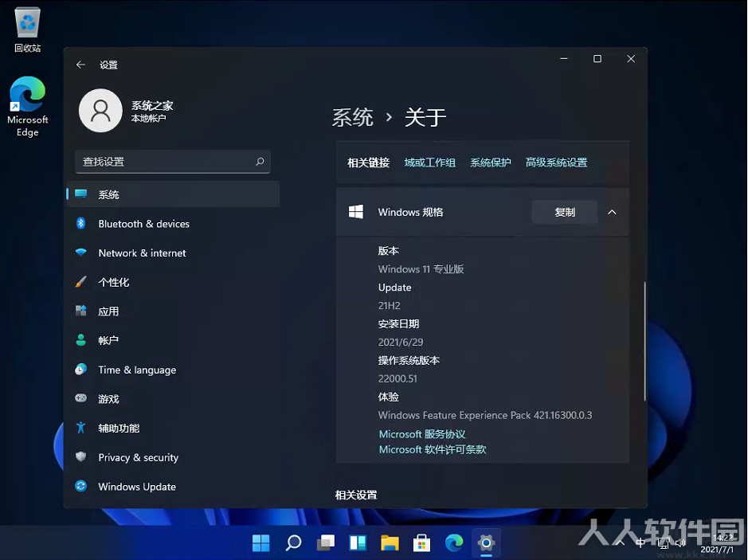Viewport: 748px width, 560px height.
Task: Click the Settings gear on the taskbar
Action: click(x=486, y=542)
